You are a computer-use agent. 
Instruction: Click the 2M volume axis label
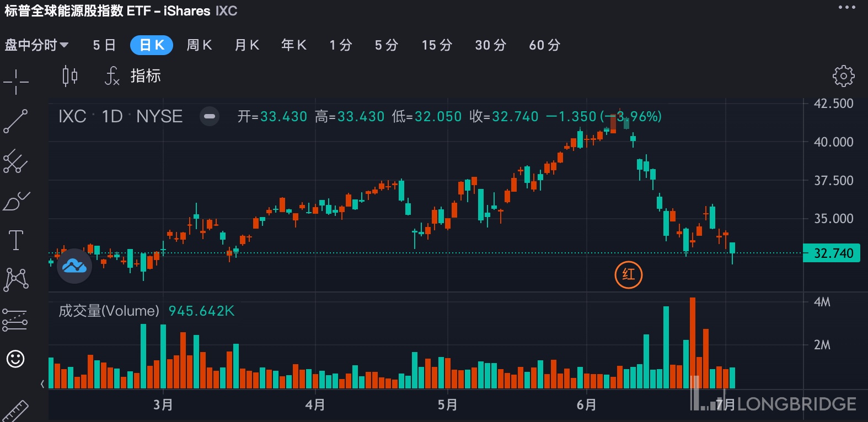[x=822, y=345]
